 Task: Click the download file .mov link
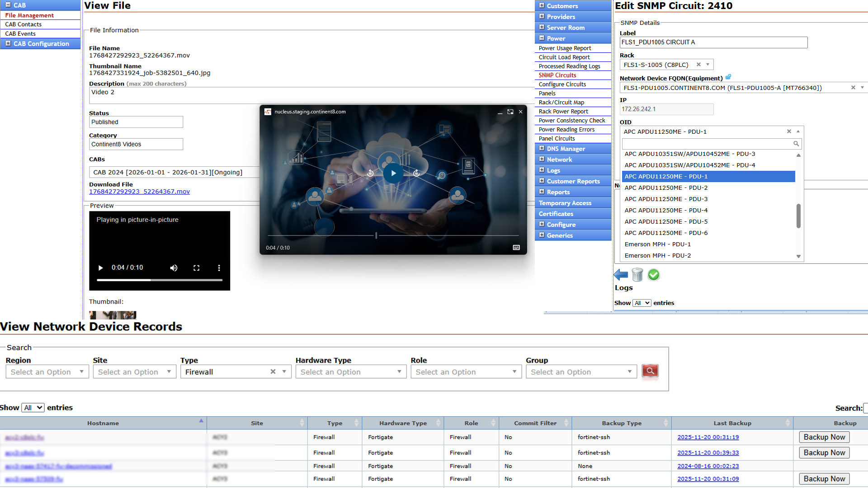[139, 192]
